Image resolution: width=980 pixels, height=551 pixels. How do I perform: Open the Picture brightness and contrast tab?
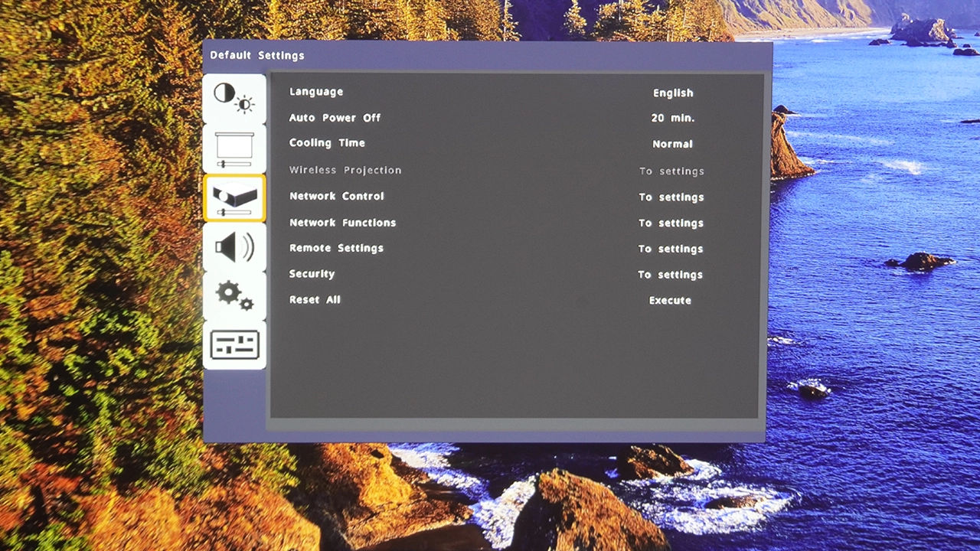[234, 99]
